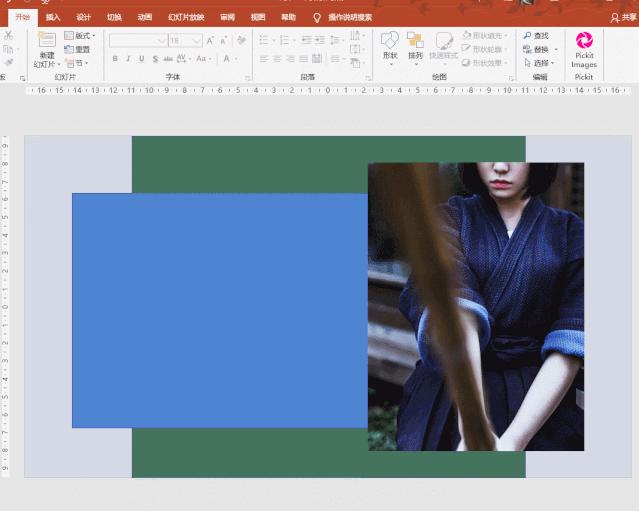Click the Find (查找) magnifier icon
The height and width of the screenshot is (511, 639).
(527, 36)
